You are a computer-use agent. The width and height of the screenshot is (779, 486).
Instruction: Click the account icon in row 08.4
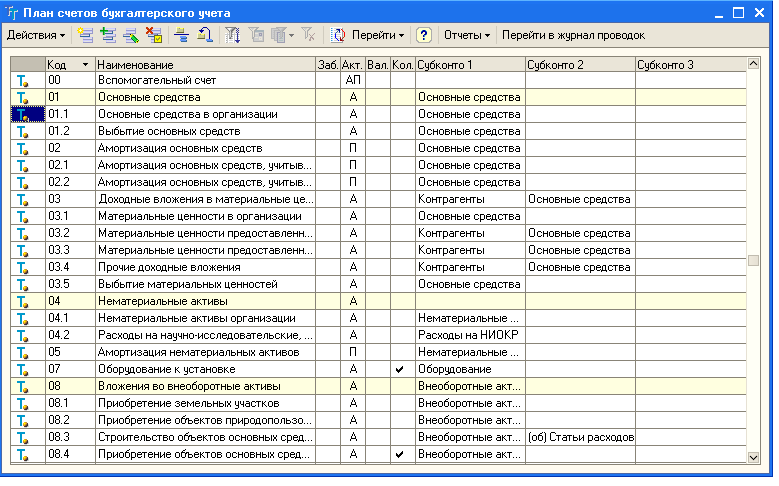(x=22, y=454)
